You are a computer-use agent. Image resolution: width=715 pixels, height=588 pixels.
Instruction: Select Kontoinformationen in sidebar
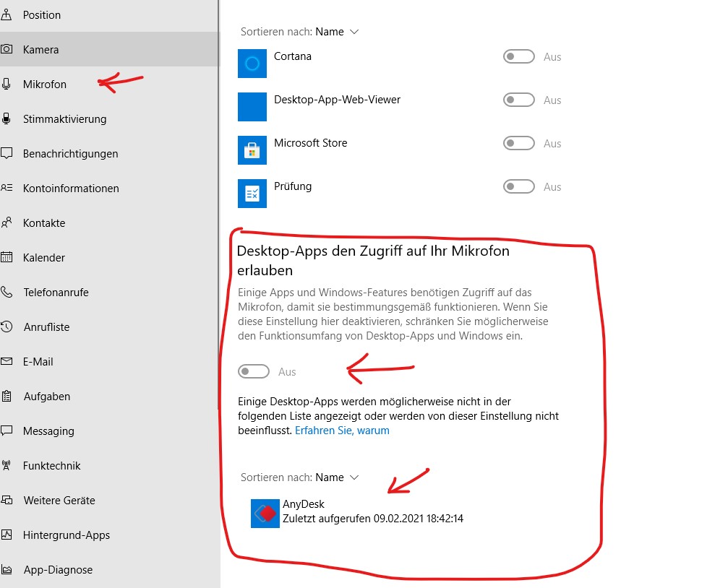(109, 188)
